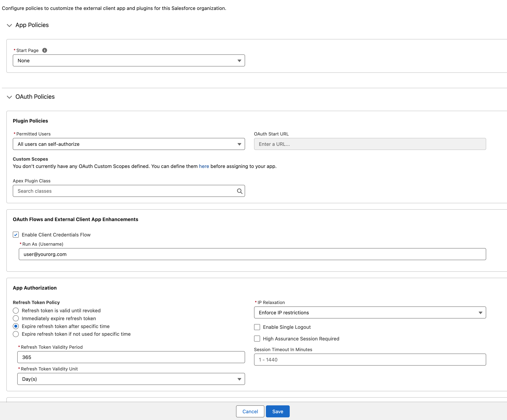Select Refresh token is valid until revoked

[x=16, y=311]
